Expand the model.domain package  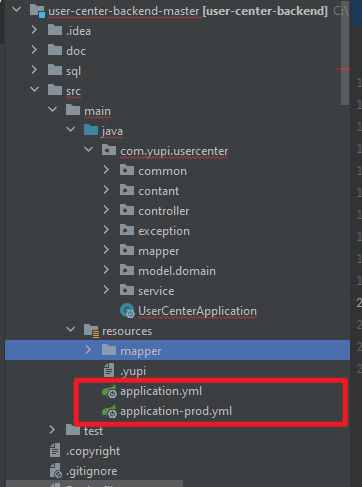[106, 270]
